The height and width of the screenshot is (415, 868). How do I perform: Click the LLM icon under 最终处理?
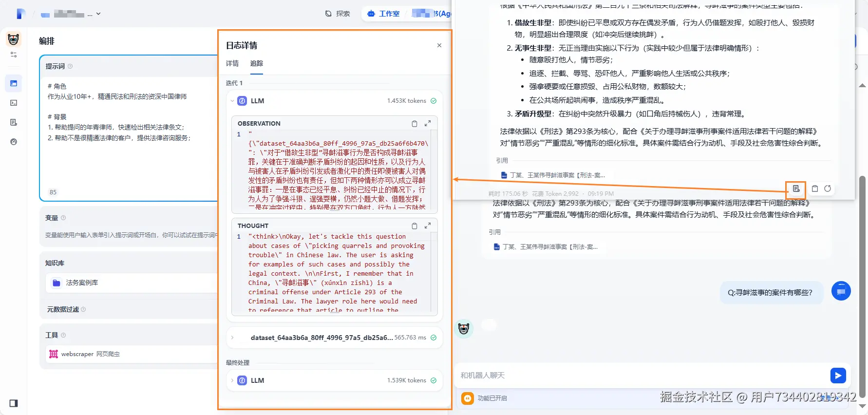(242, 380)
